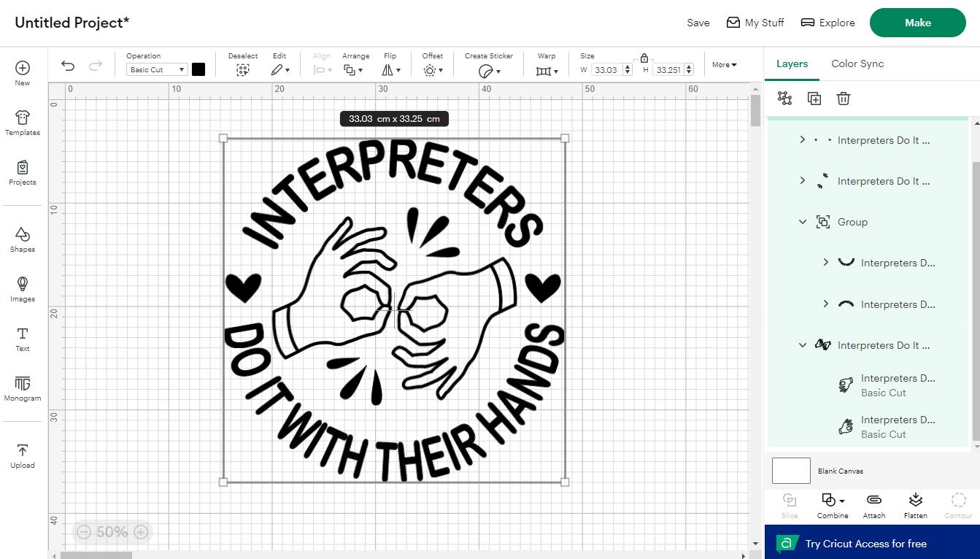
Task: Open My Stuff
Action: [755, 23]
